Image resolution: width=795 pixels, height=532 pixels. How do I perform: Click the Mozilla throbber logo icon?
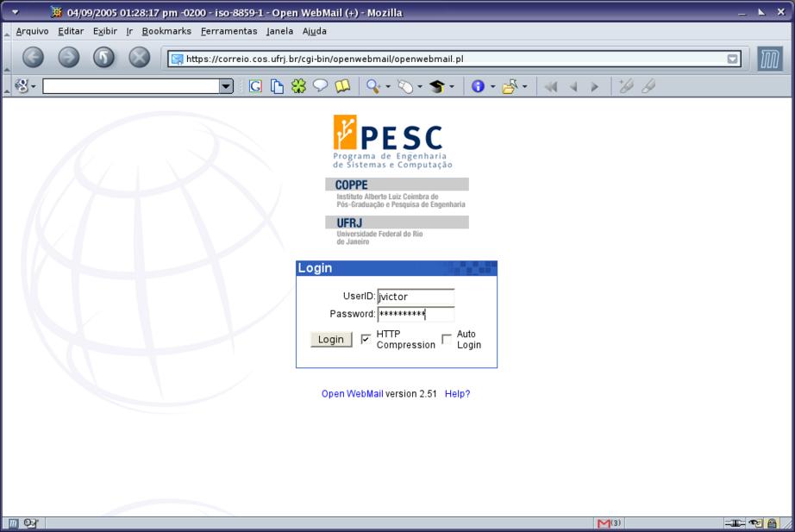[x=769, y=59]
